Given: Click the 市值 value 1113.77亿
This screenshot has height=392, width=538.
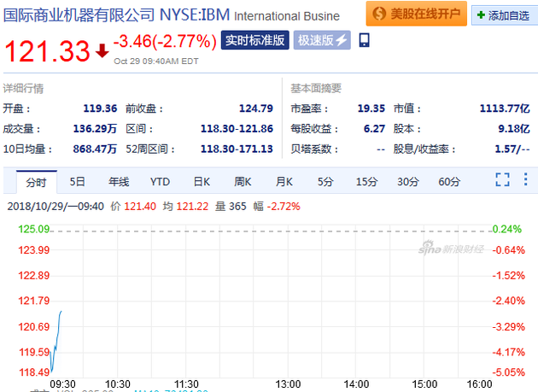Looking at the screenshot, I should tap(505, 108).
